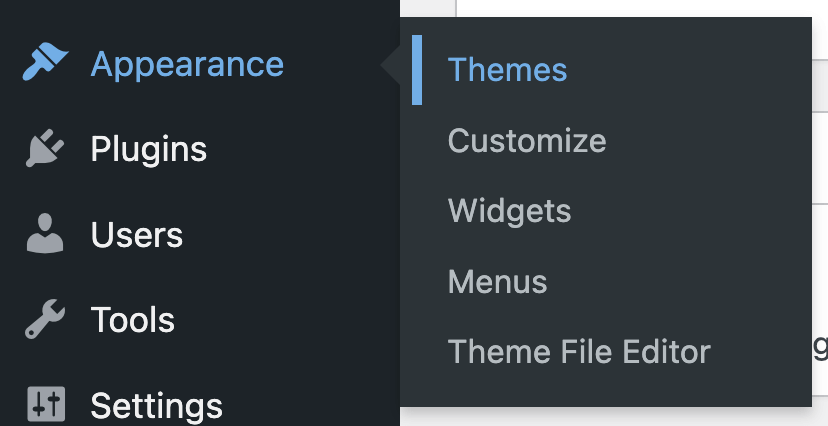This screenshot has height=426, width=828.
Task: Click the Appearance paintbrush icon
Action: pos(45,64)
